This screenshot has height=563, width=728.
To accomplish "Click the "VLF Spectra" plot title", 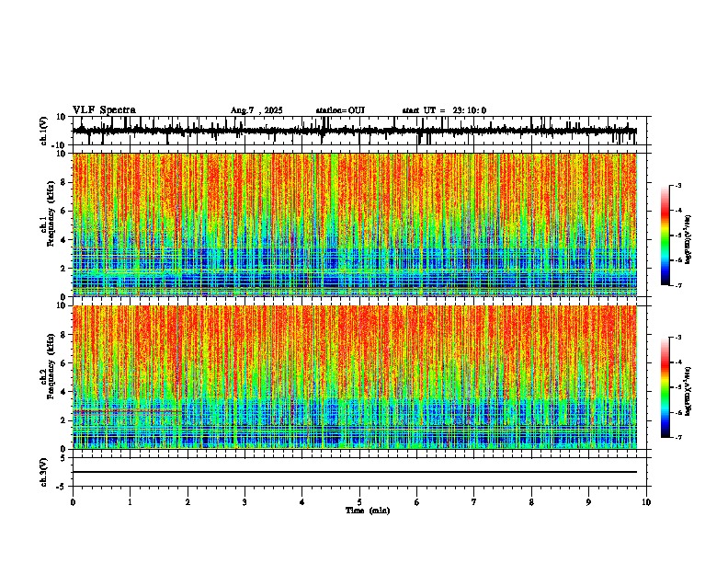I will point(104,110).
